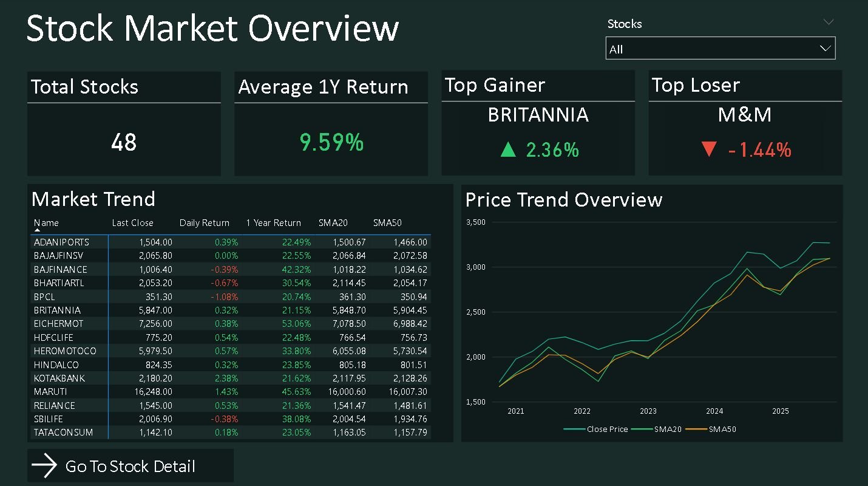Click the Price Trend Overview chart title
This screenshot has height=486, width=868.
click(x=564, y=200)
